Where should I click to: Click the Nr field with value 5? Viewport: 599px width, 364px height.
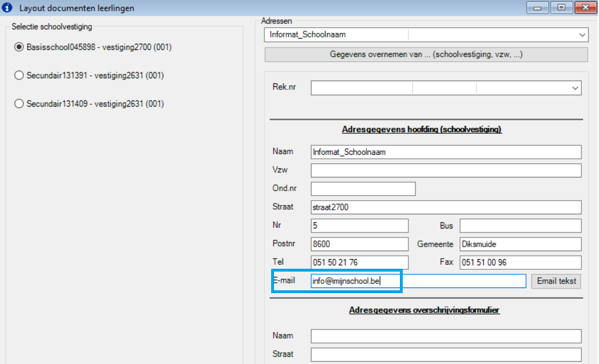coord(360,226)
